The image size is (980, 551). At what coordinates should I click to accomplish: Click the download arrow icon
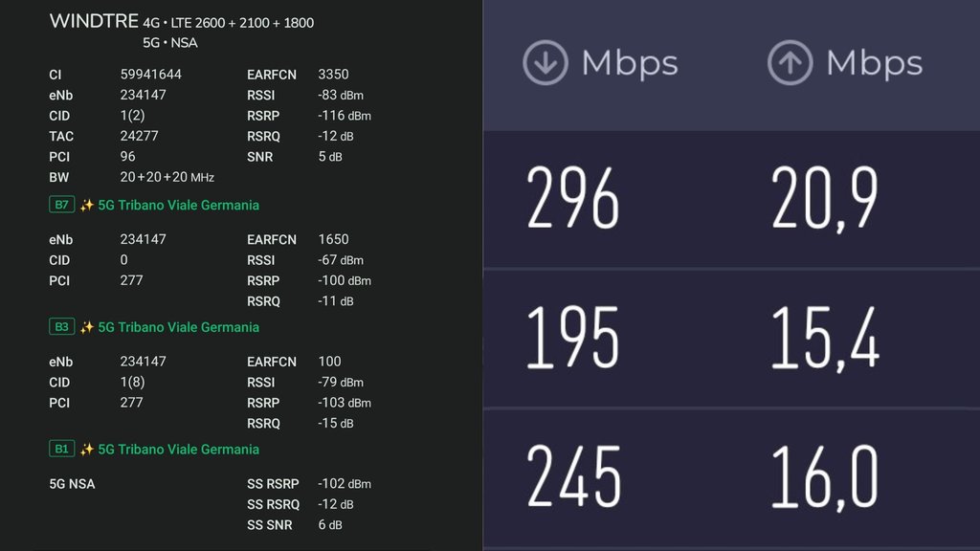(545, 63)
